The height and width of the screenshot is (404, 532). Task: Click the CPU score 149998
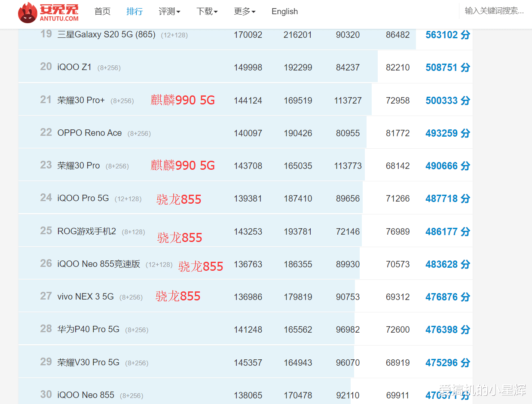point(248,67)
